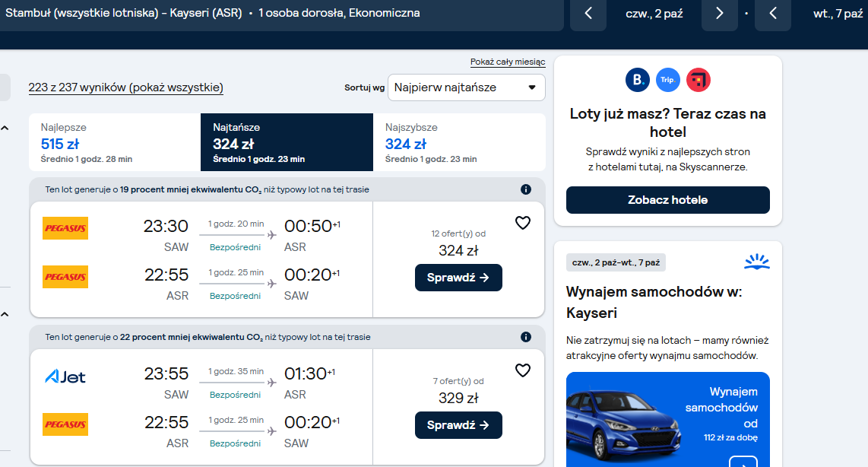The image size is (868, 467).
Task: Go to previous departure date arrow
Action: 588,13
